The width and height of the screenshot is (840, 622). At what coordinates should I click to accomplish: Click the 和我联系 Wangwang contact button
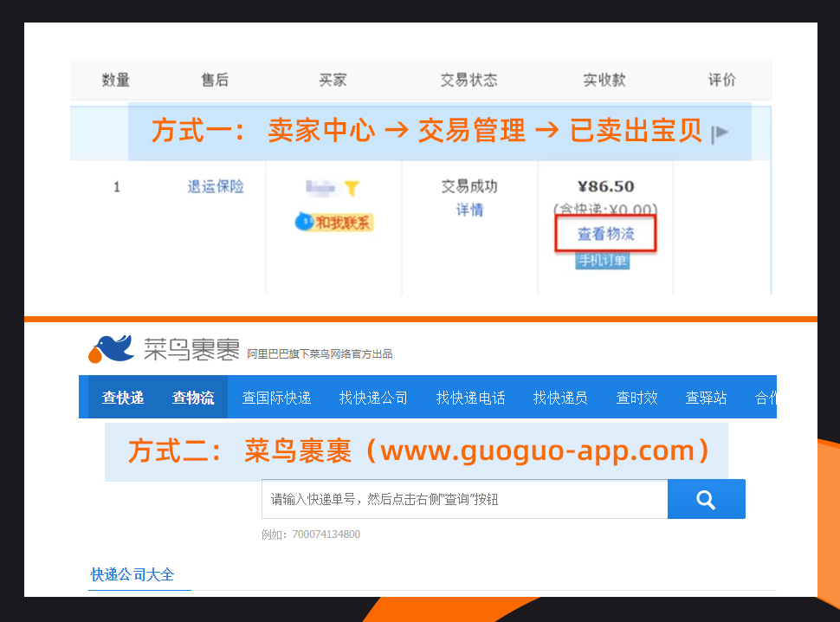(x=333, y=222)
